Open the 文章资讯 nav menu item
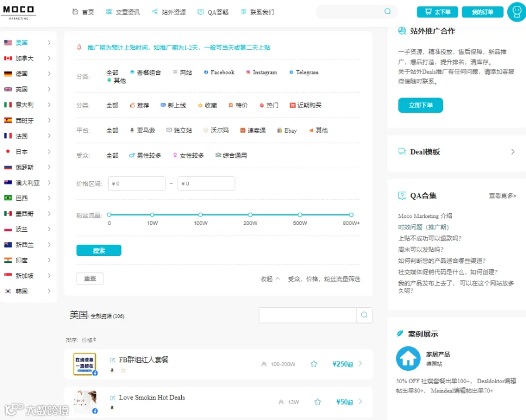The image size is (526, 420). [x=123, y=12]
